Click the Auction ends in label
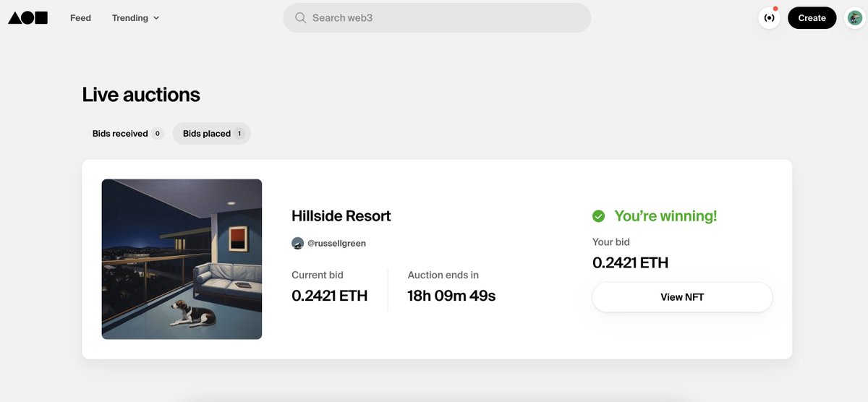Image resolution: width=868 pixels, height=402 pixels. tap(443, 275)
